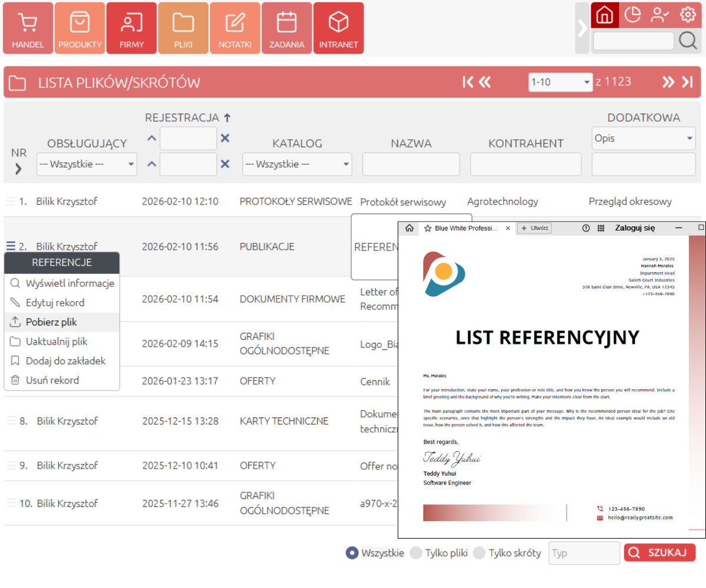The width and height of the screenshot is (706, 588).
Task: Sort by REJESTRACJA column header arrow
Action: pos(227,117)
